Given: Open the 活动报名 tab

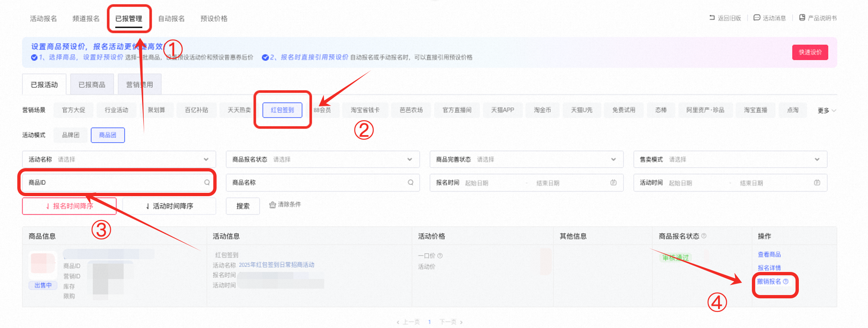Looking at the screenshot, I should tap(43, 19).
